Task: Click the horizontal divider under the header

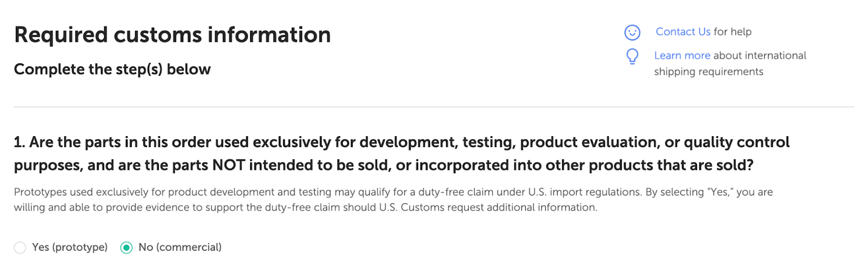Action: click(x=434, y=107)
